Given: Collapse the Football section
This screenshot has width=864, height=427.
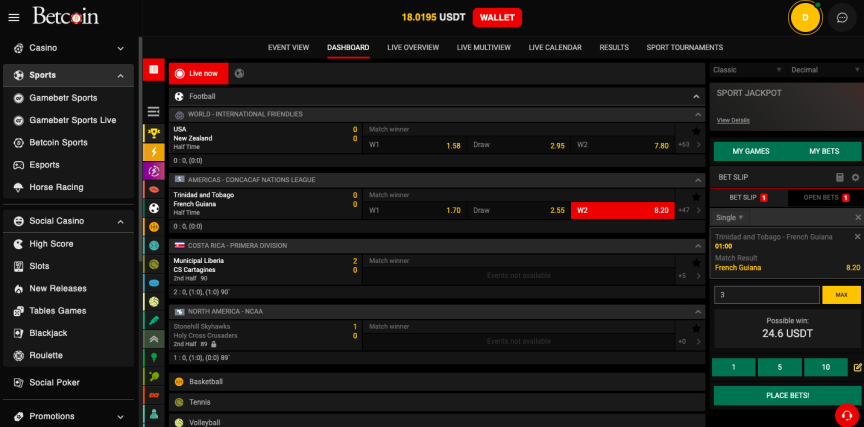Looking at the screenshot, I should pyautogui.click(x=696, y=96).
